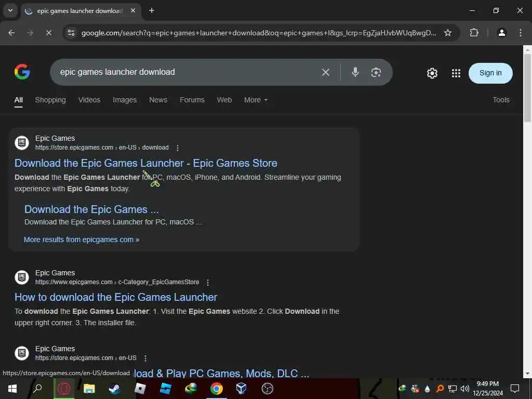Open three-dot menu beside store.epicgames.com en-US result
The height and width of the screenshot is (399, 532).
pos(145,358)
